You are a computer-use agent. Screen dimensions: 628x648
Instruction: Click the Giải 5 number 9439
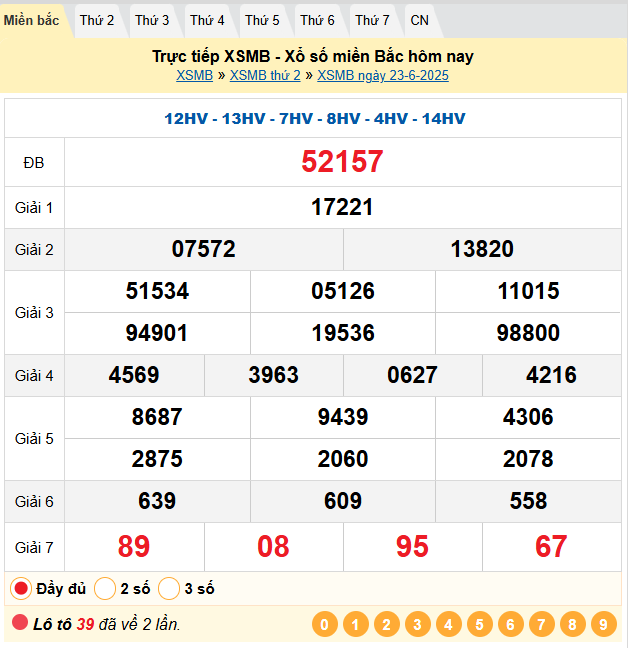(x=343, y=417)
